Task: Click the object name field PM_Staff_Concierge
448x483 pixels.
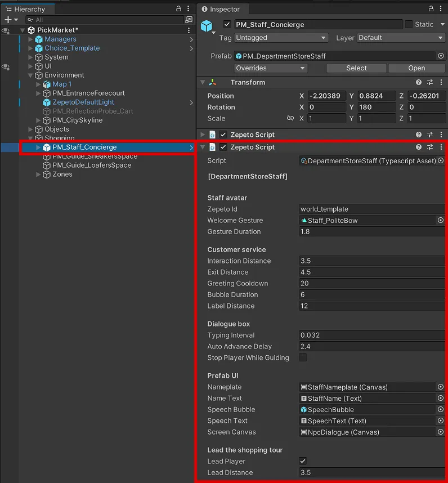Action: coord(319,24)
